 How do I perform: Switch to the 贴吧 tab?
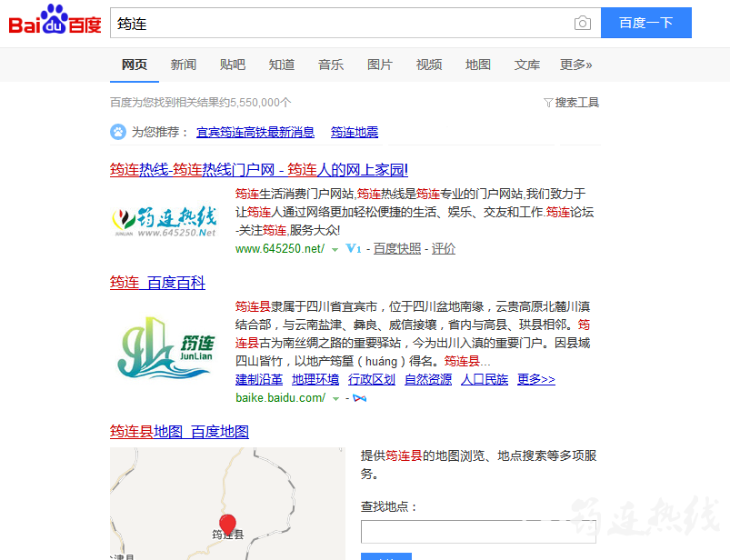(x=233, y=65)
